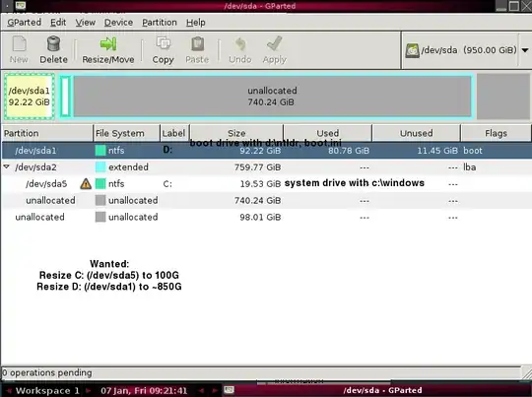
Task: Click the extended color swatch in /dev/sda2 row
Action: tap(100, 166)
